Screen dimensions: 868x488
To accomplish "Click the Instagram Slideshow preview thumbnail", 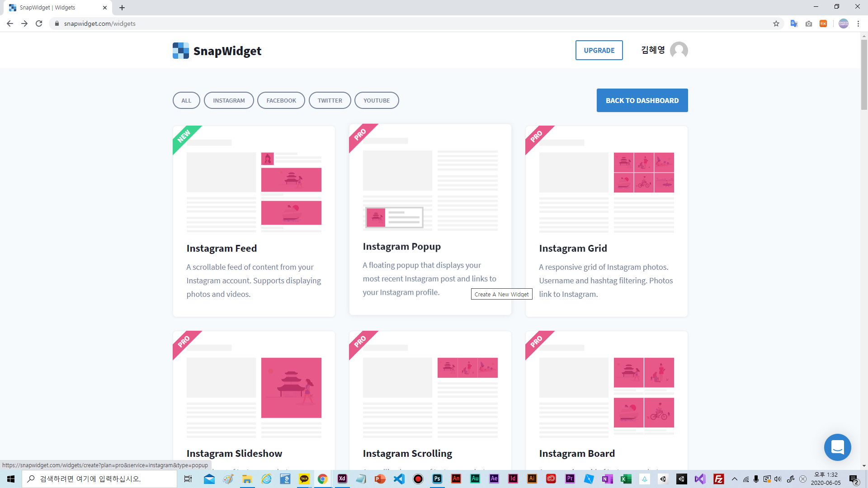I will tap(254, 391).
